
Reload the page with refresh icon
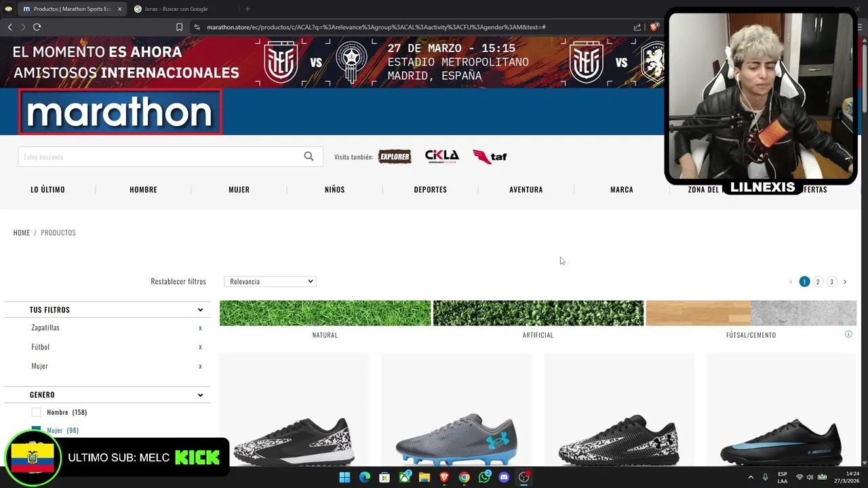pos(37,27)
